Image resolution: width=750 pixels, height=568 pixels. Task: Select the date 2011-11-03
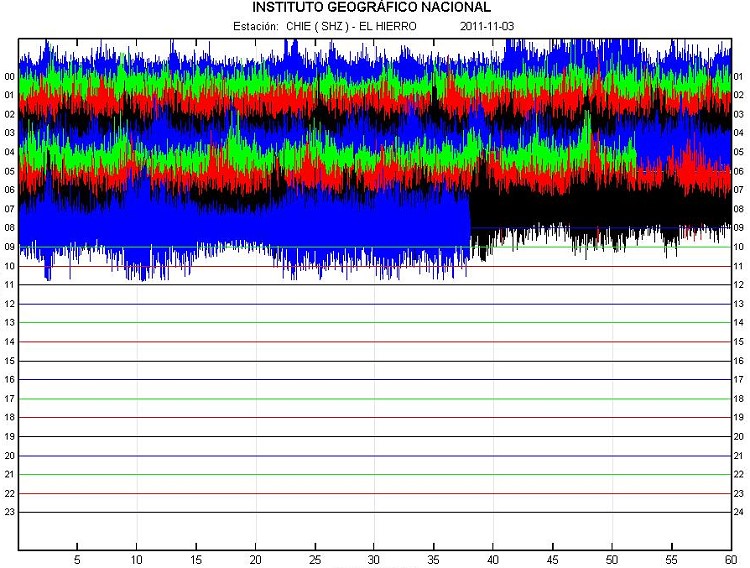coord(487,26)
